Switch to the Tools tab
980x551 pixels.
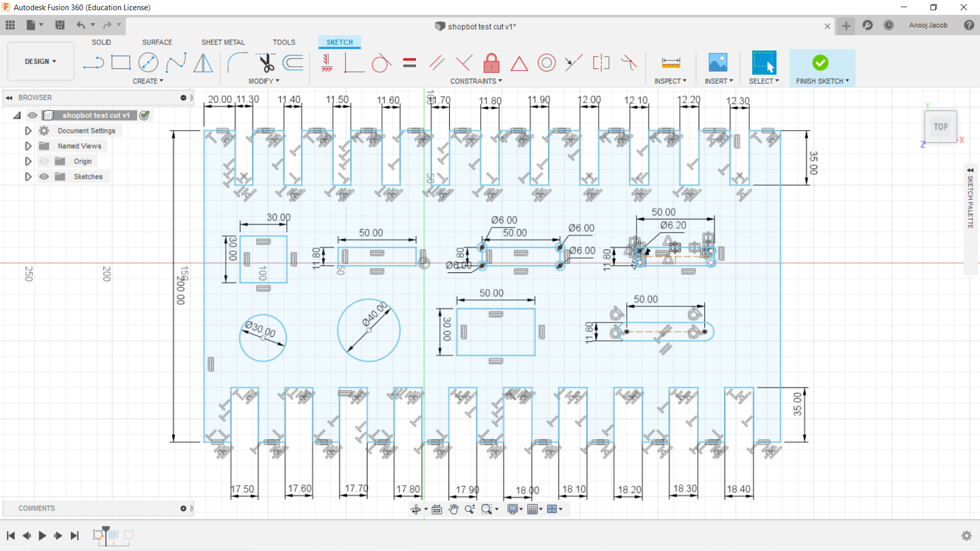(284, 42)
